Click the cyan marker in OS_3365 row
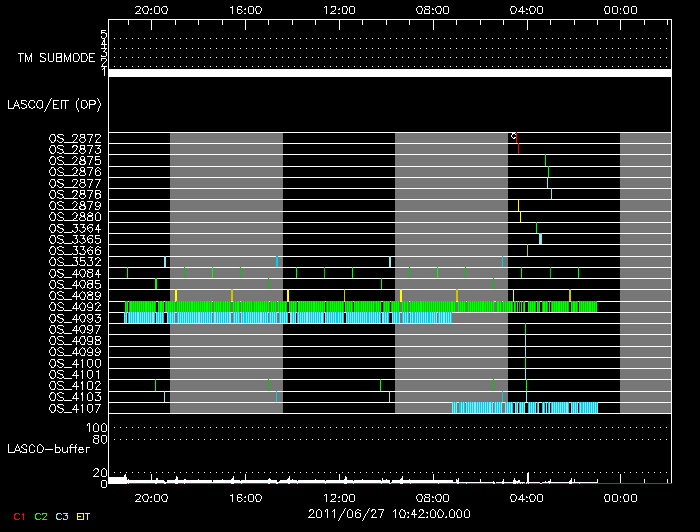The image size is (700, 532). (x=540, y=239)
